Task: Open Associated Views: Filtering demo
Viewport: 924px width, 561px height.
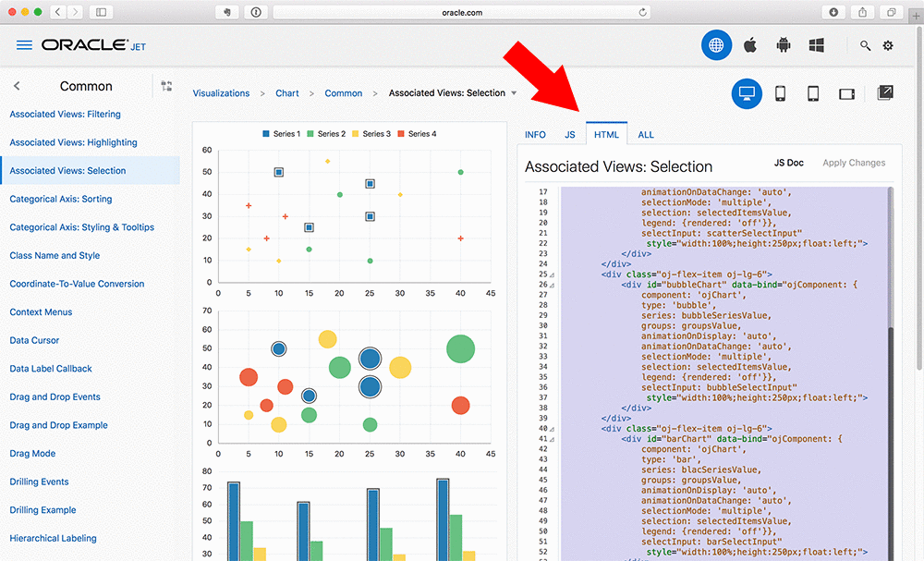Action: pyautogui.click(x=65, y=115)
